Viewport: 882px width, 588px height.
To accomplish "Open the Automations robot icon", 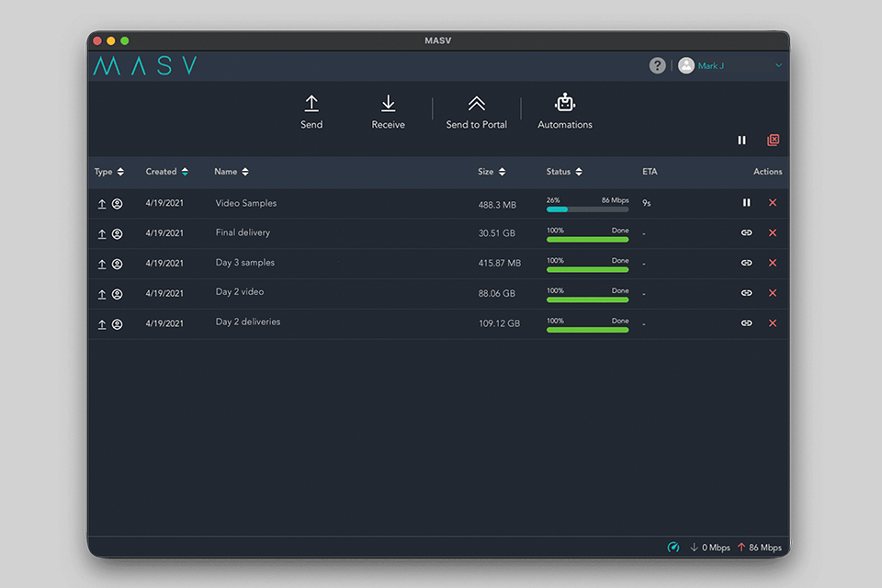I will point(565,103).
